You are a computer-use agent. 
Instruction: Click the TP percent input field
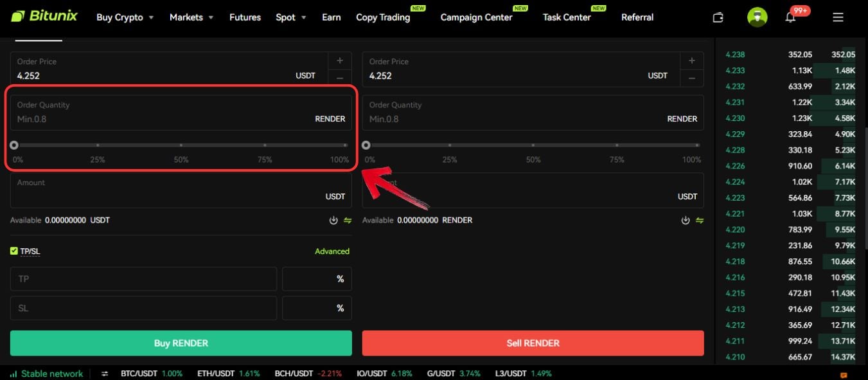[x=317, y=279]
